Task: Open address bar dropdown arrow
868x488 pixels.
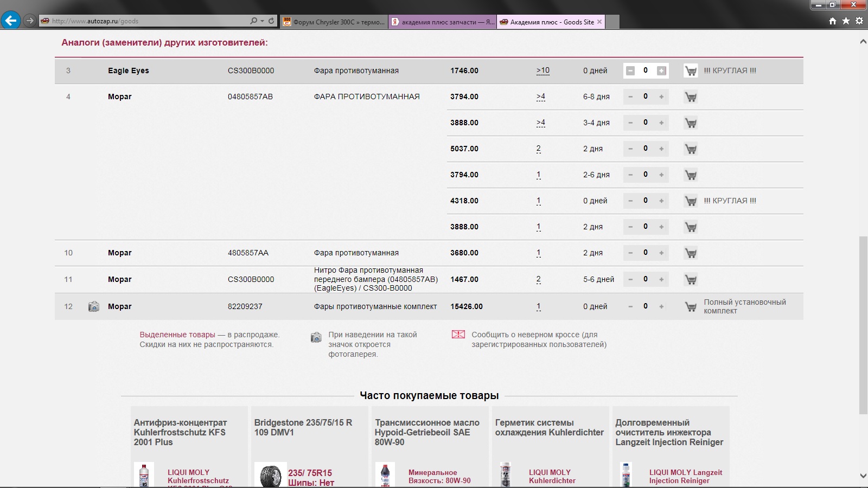Action: pos(263,21)
